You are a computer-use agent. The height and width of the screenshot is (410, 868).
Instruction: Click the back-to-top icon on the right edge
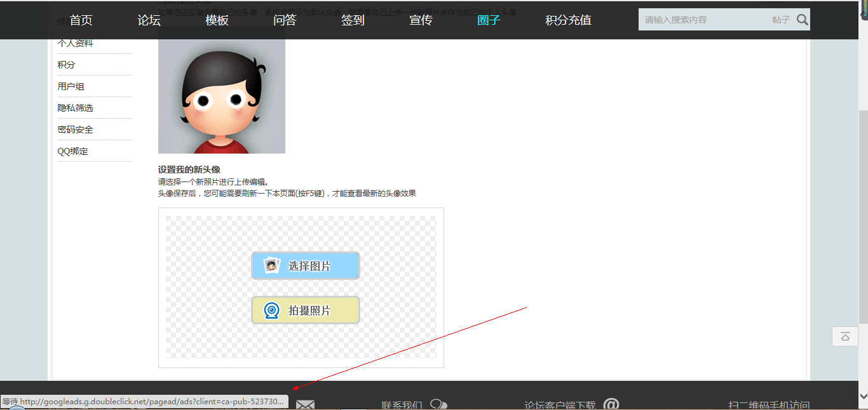pos(844,336)
